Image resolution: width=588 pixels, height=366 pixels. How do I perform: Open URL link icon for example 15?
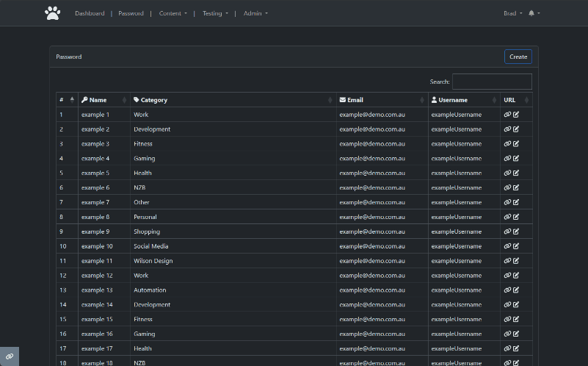pos(507,320)
